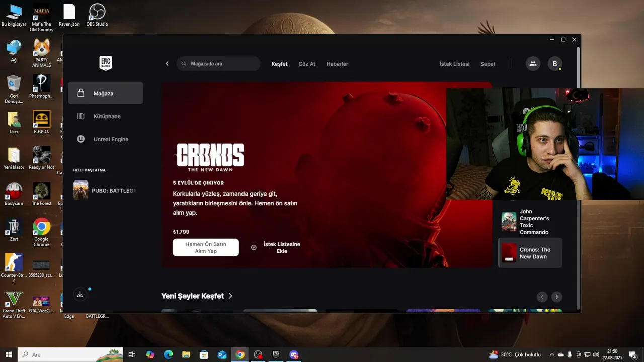Image resolution: width=644 pixels, height=362 pixels.
Task: Open the User folder desktop icon
Action: pyautogui.click(x=14, y=123)
